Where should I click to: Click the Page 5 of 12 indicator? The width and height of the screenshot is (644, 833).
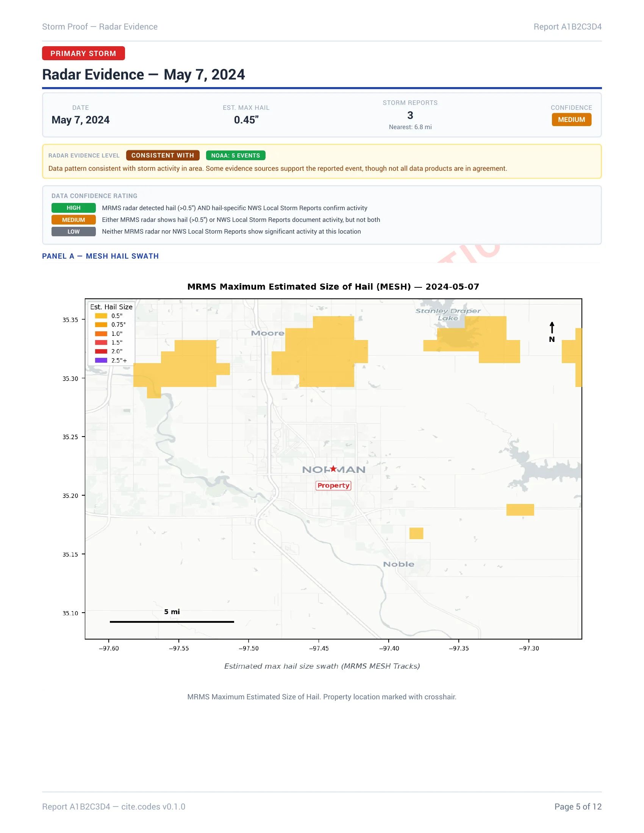[x=578, y=806]
